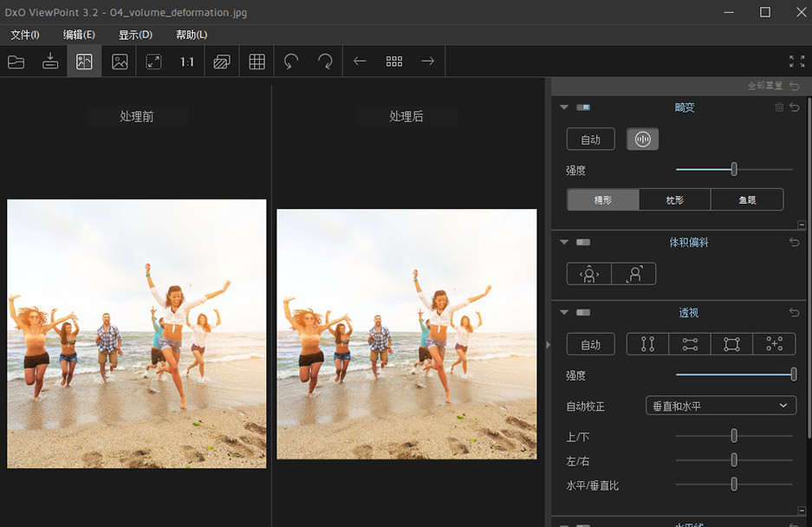This screenshot has width=812, height=527.
Task: Show the grid overlay
Action: coord(257,62)
